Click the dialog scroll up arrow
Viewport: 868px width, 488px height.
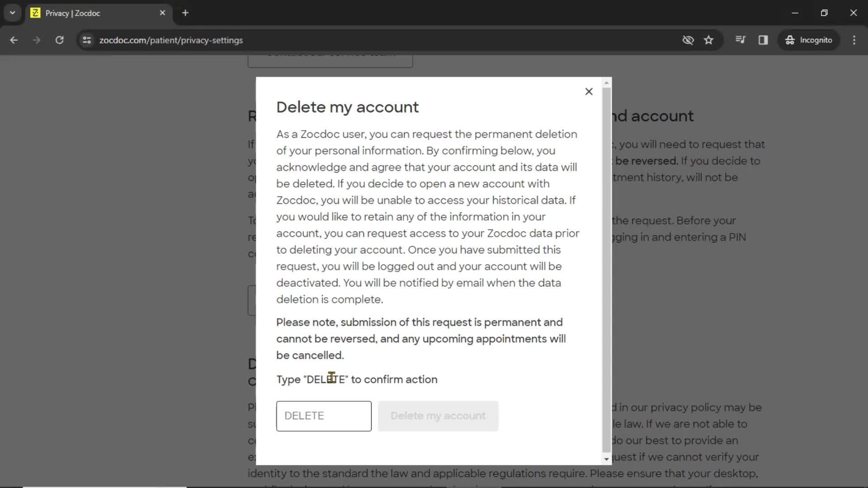(607, 83)
